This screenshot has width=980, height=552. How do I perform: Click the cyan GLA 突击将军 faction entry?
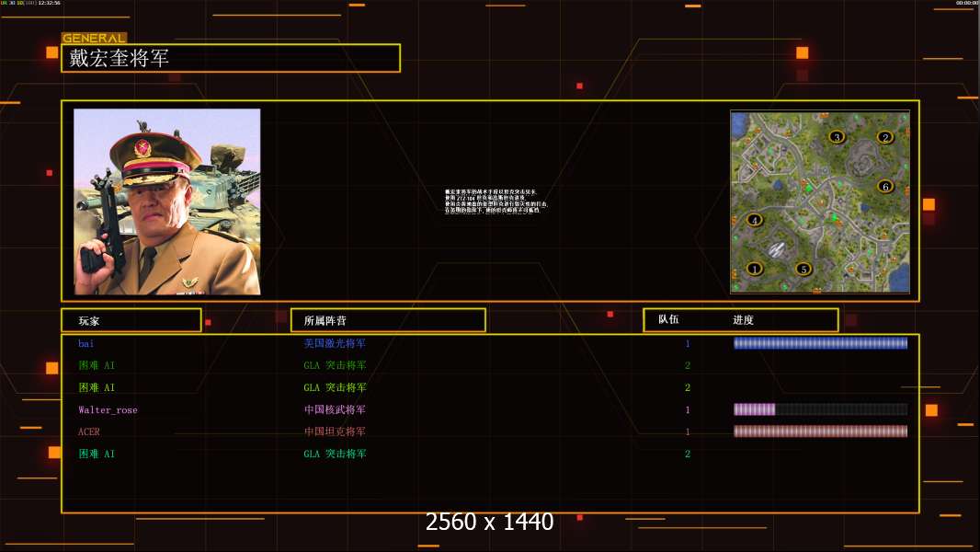(x=335, y=454)
